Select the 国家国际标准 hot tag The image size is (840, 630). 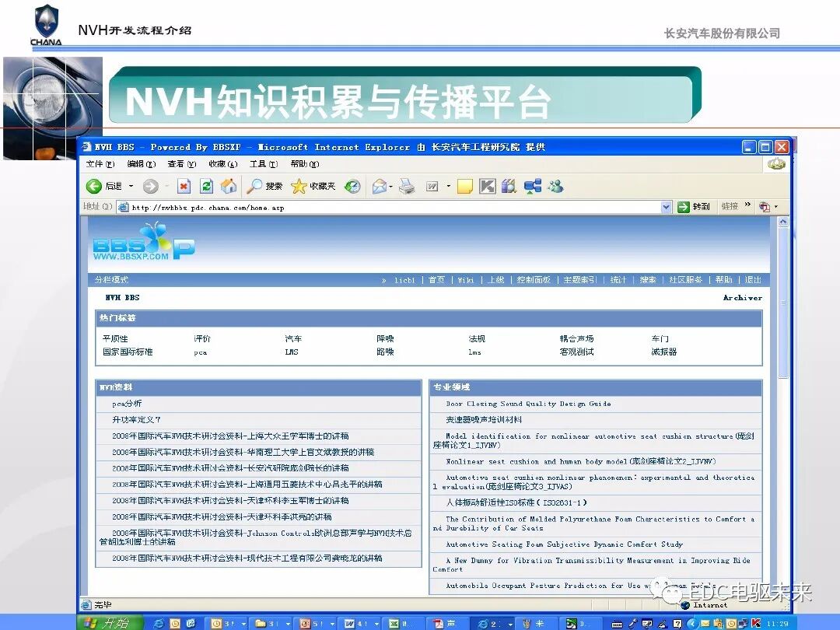pyautogui.click(x=128, y=352)
